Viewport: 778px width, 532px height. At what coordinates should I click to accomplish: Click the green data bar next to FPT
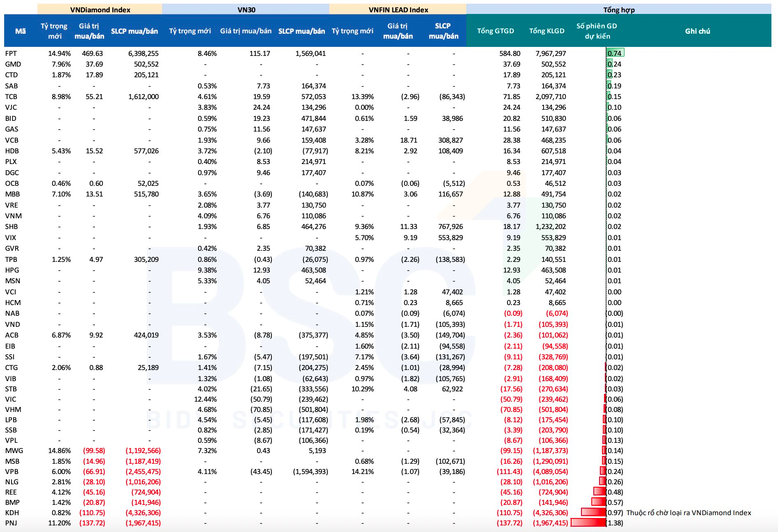pos(615,53)
